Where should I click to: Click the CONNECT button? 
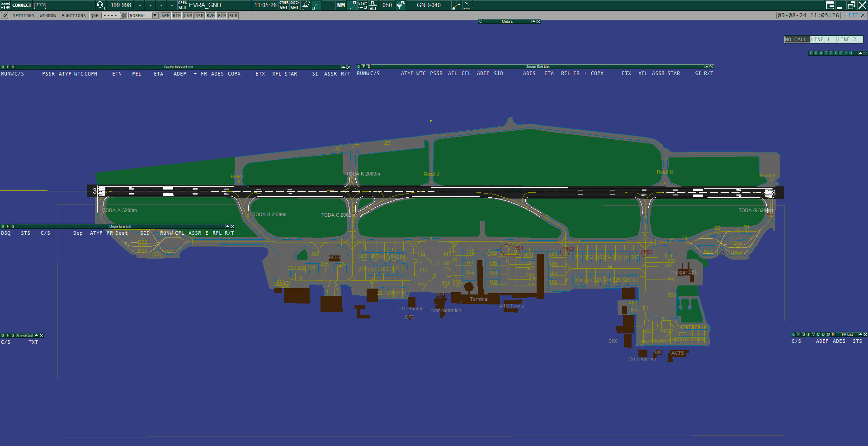(22, 5)
